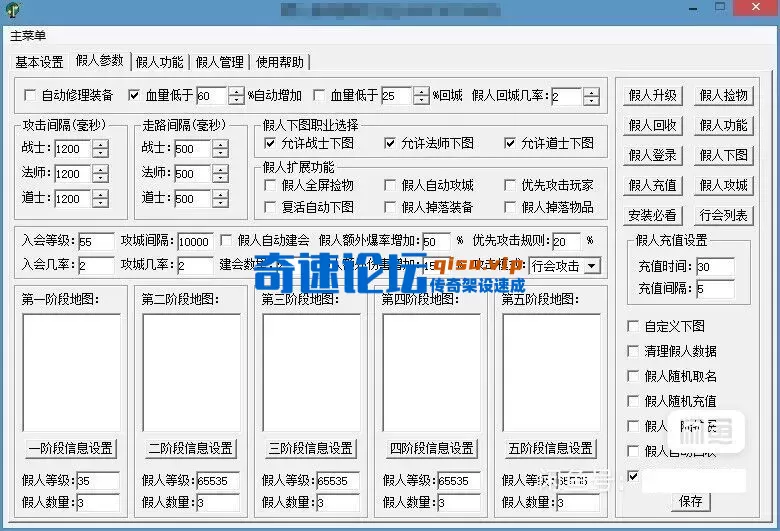Image resolution: width=780 pixels, height=531 pixels.
Task: Click the 道士 攻击间隔 spinner
Action: coord(100,199)
